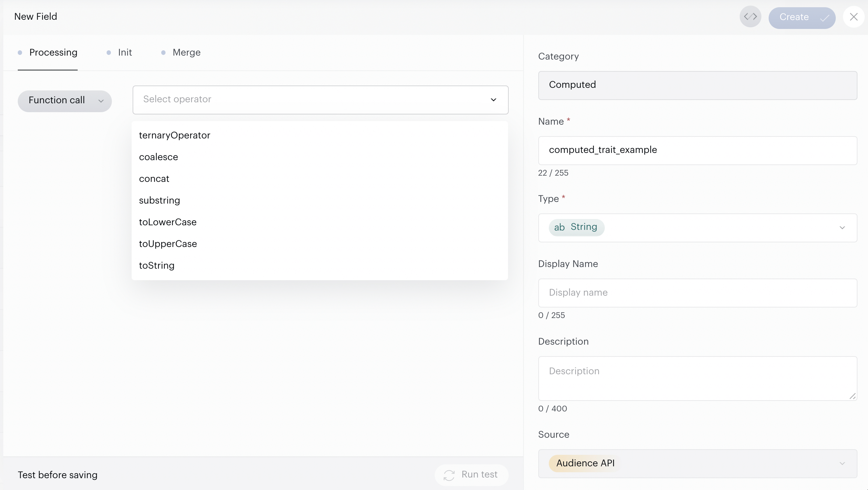Click the ab String type chip

[x=576, y=227]
